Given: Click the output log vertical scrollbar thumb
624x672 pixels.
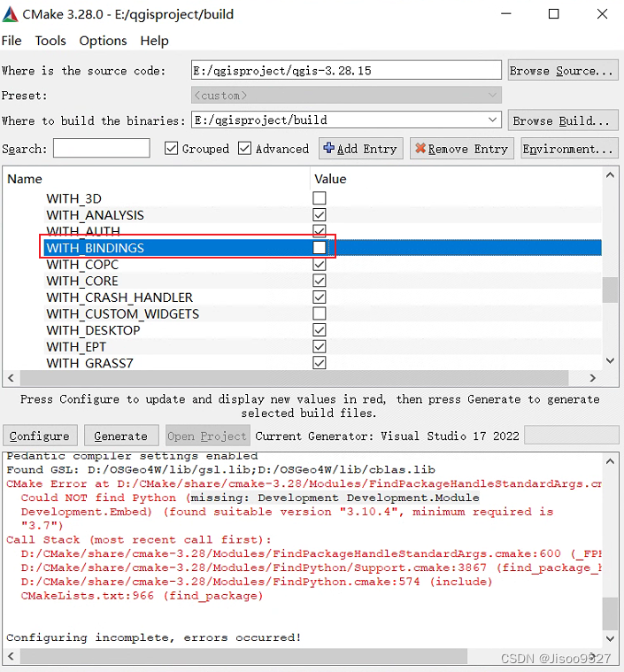Looking at the screenshot, I should (610, 614).
